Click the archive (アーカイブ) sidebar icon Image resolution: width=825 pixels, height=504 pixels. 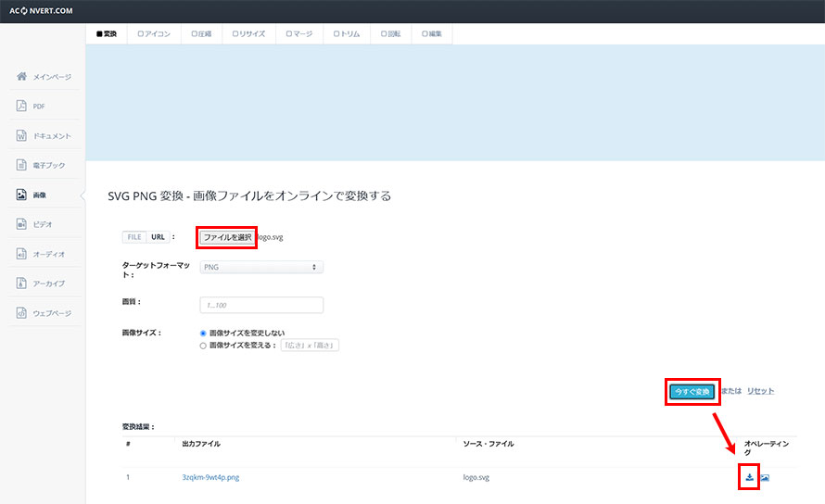click(21, 283)
